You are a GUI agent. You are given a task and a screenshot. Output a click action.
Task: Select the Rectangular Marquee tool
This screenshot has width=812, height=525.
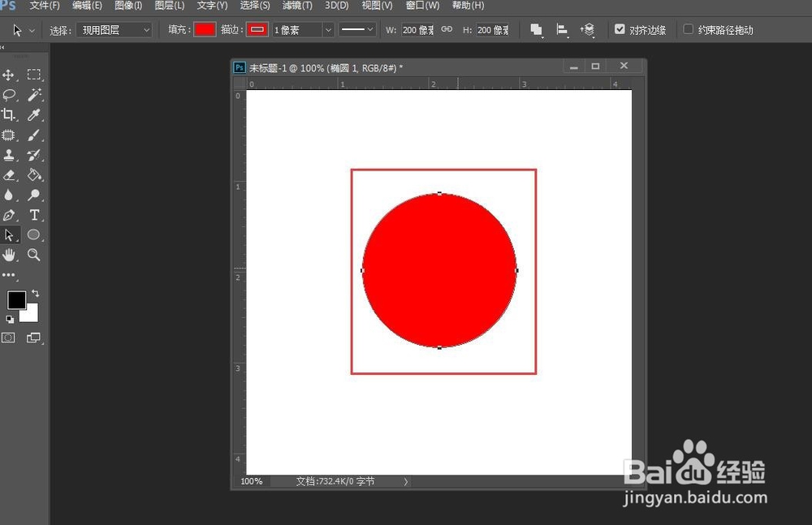tap(34, 75)
